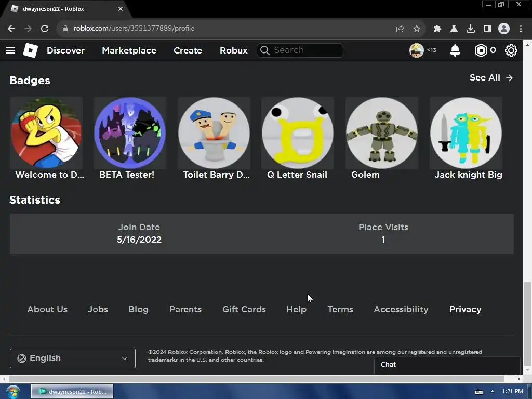The image size is (532, 399).
Task: Open the browser extensions puzzle icon
Action: pyautogui.click(x=437, y=29)
